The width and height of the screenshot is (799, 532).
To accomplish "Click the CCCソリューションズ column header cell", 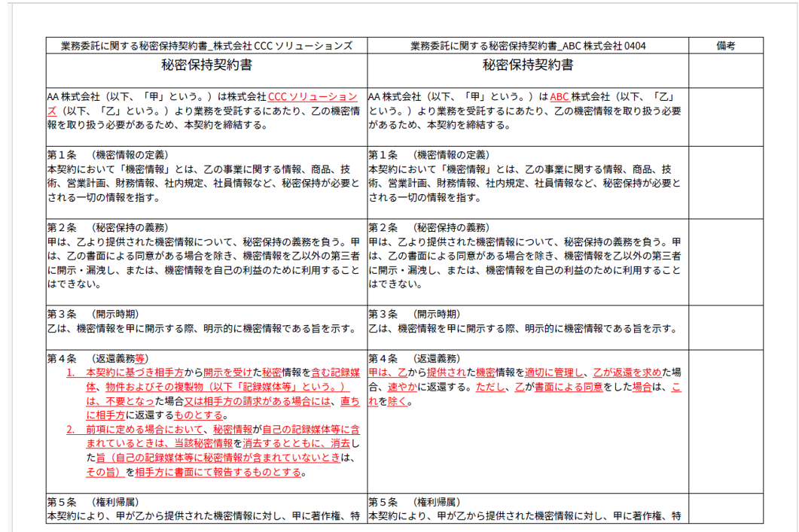I will pyautogui.click(x=206, y=46).
